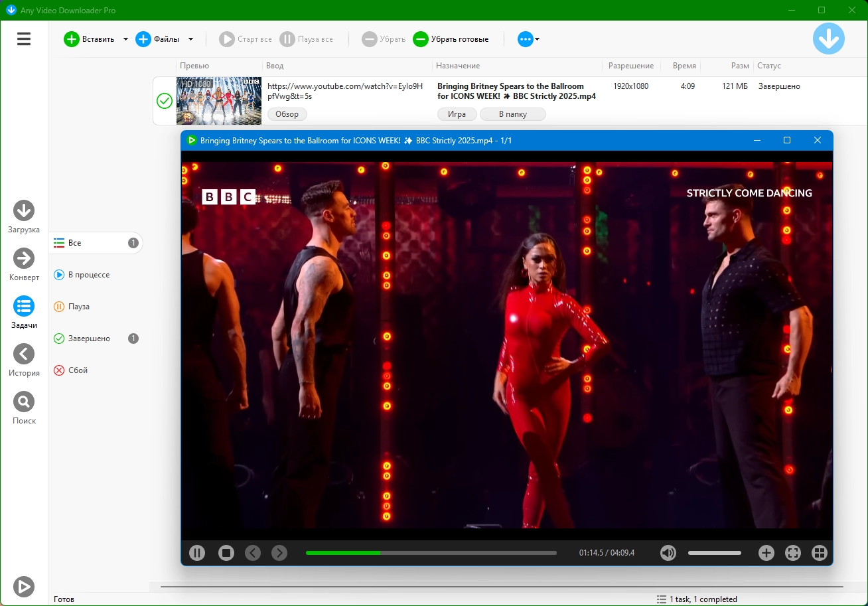Switch the player to fullscreen

pyautogui.click(x=792, y=553)
